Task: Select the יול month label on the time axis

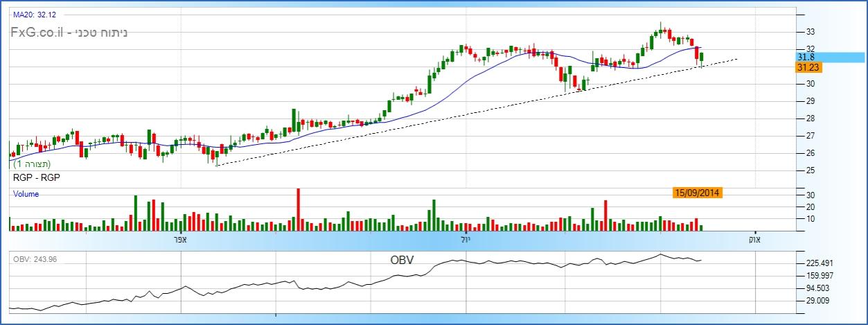Action: [x=465, y=240]
